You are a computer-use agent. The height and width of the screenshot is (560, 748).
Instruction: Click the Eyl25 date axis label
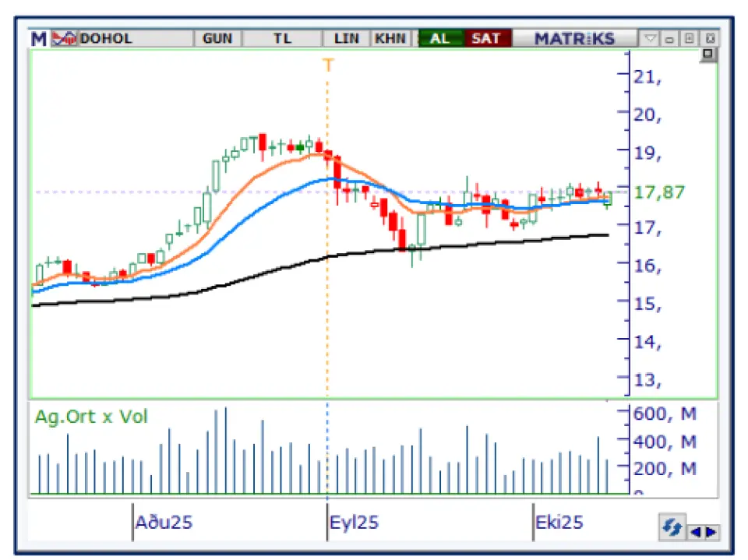355,522
